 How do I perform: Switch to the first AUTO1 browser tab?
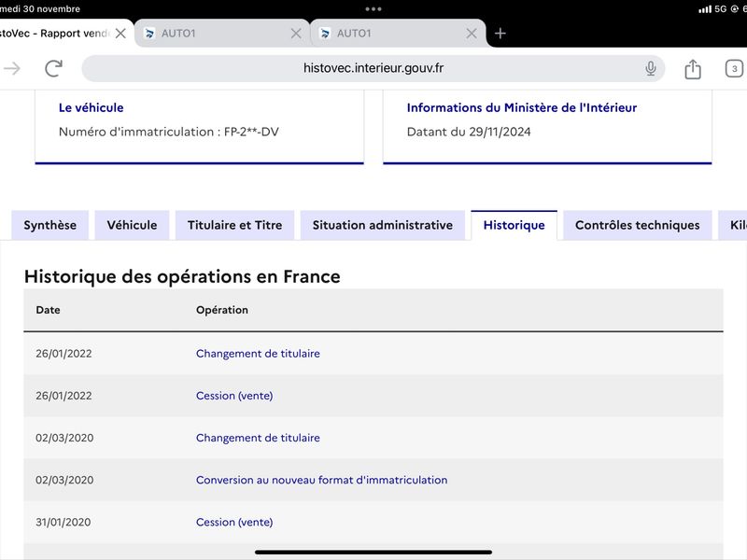coord(222,34)
